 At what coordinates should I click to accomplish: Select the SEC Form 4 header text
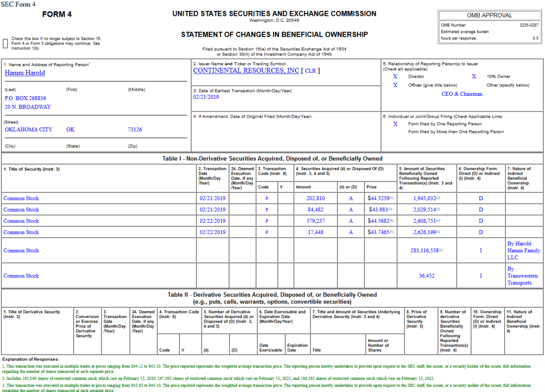tap(19, 4)
